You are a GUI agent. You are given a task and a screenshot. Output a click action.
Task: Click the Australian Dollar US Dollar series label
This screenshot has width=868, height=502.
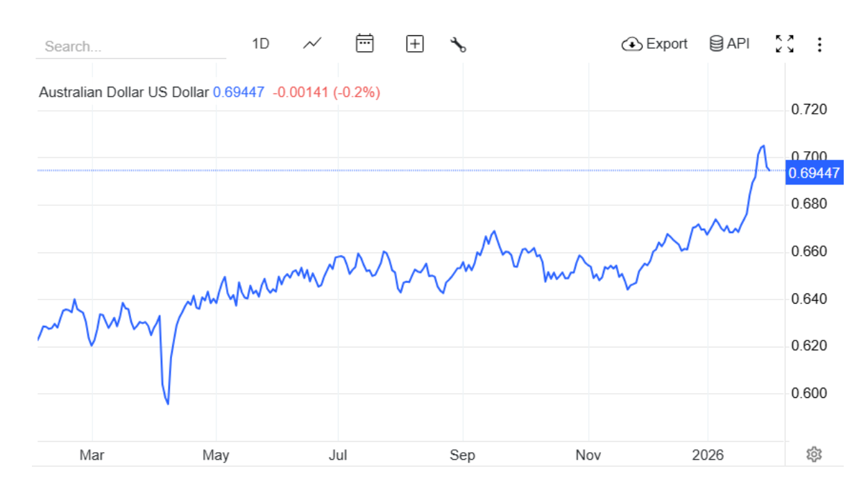124,92
